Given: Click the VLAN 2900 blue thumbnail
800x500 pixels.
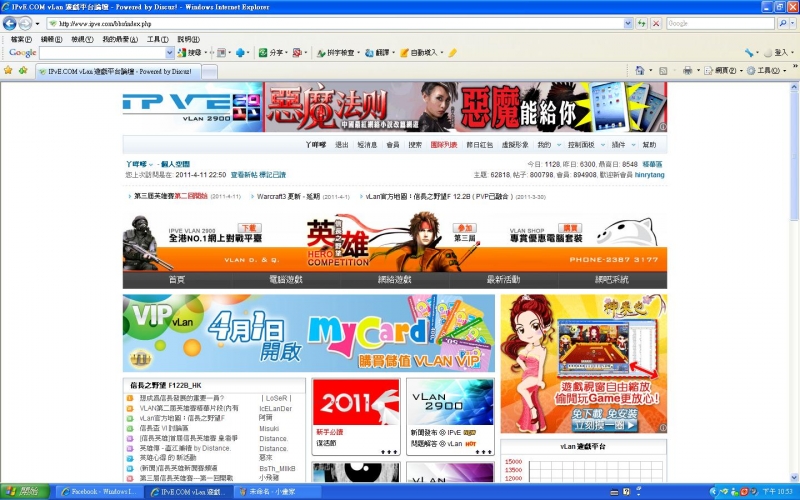Looking at the screenshot, I should 450,402.
